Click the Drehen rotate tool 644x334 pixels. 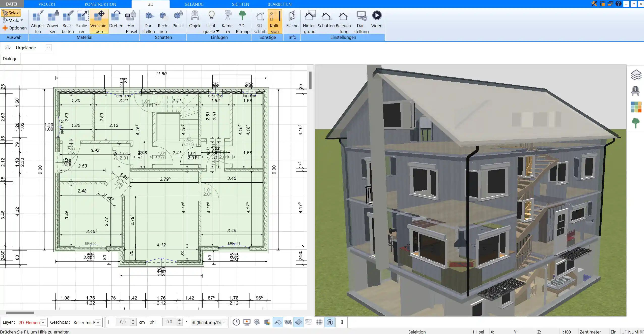[x=116, y=19]
